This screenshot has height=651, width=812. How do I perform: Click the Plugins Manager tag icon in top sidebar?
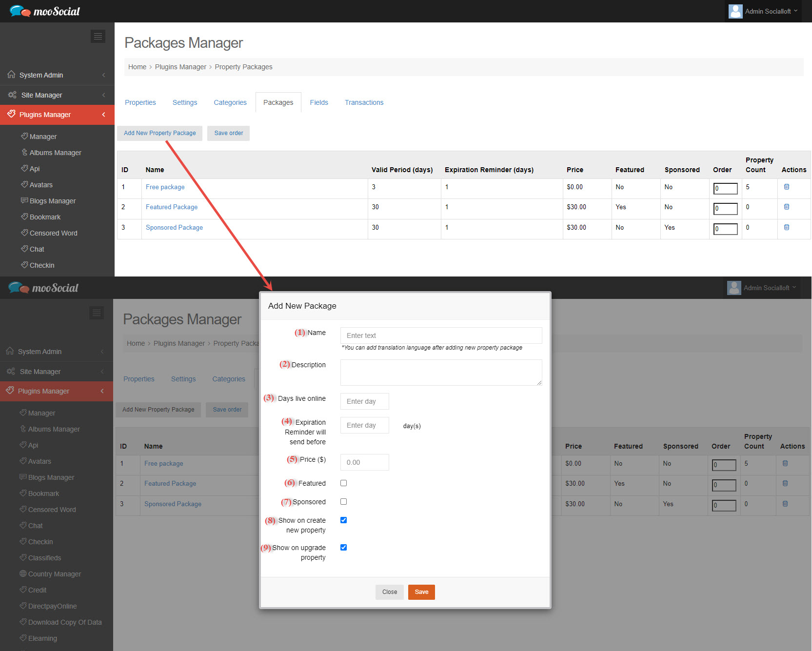click(11, 114)
